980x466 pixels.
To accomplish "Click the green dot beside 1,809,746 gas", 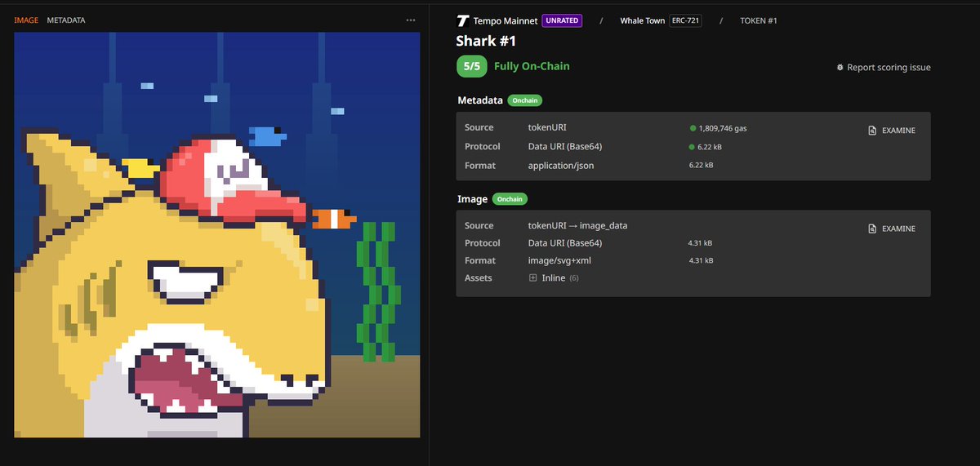I will coord(693,128).
